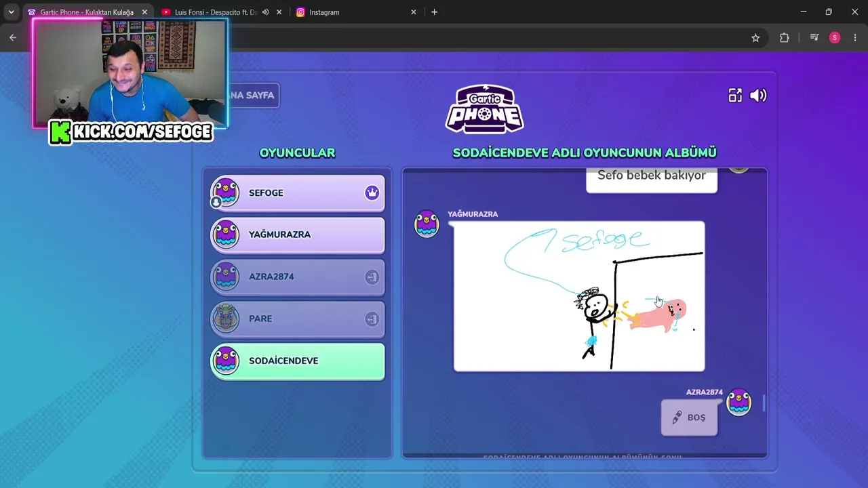Click the left-game icon on AZRA2874 row

(372, 277)
